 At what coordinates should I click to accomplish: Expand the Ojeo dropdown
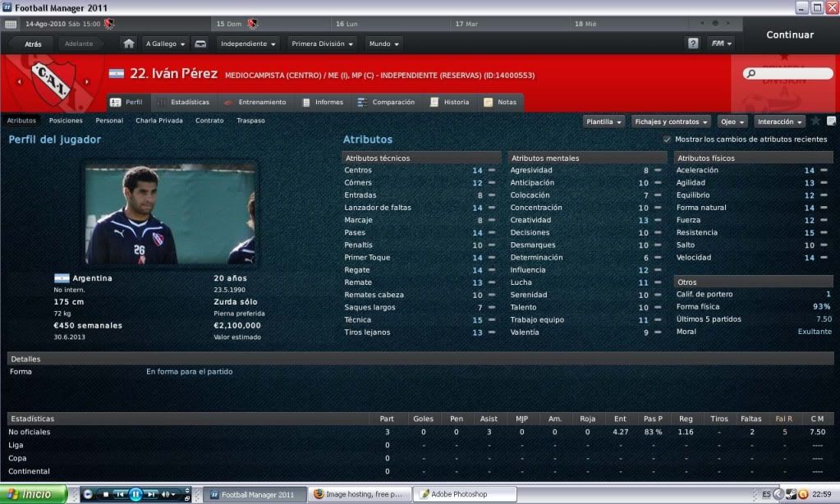coord(732,121)
